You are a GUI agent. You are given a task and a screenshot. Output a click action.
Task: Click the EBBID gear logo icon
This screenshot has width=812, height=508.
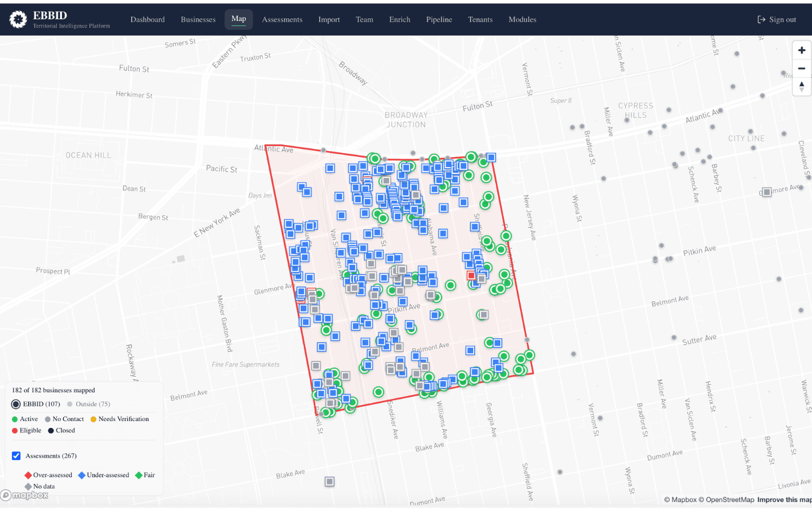pyautogui.click(x=18, y=19)
